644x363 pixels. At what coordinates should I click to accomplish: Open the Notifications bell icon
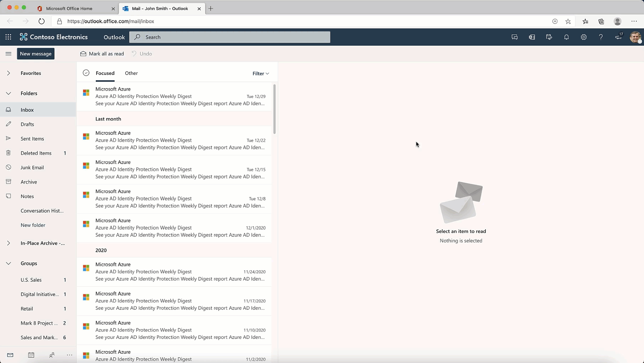(566, 37)
